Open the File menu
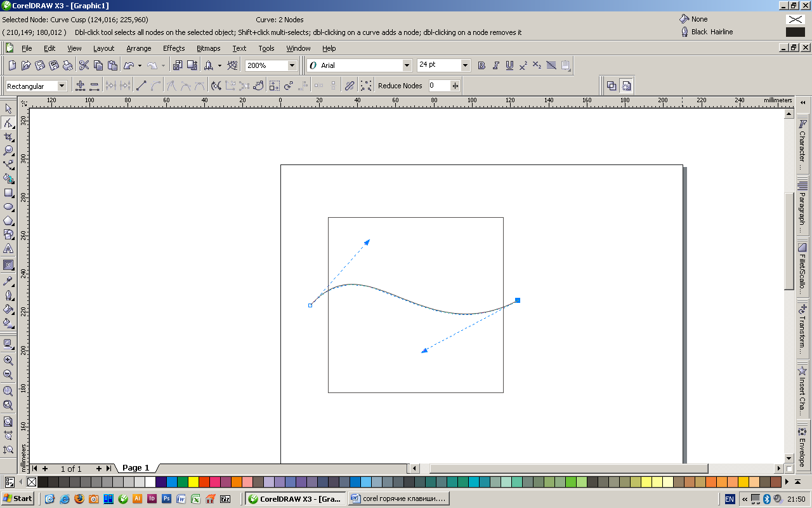The height and width of the screenshot is (508, 812). pyautogui.click(x=27, y=48)
